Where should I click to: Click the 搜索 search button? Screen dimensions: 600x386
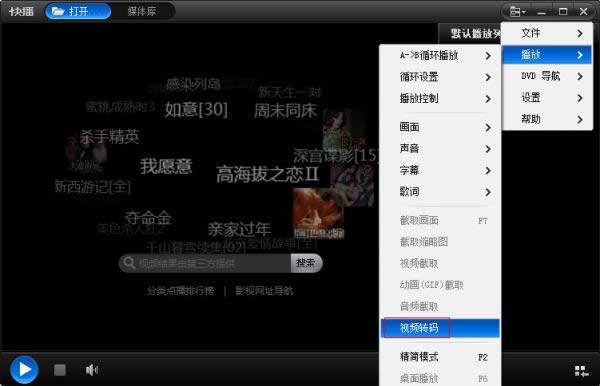(306, 263)
